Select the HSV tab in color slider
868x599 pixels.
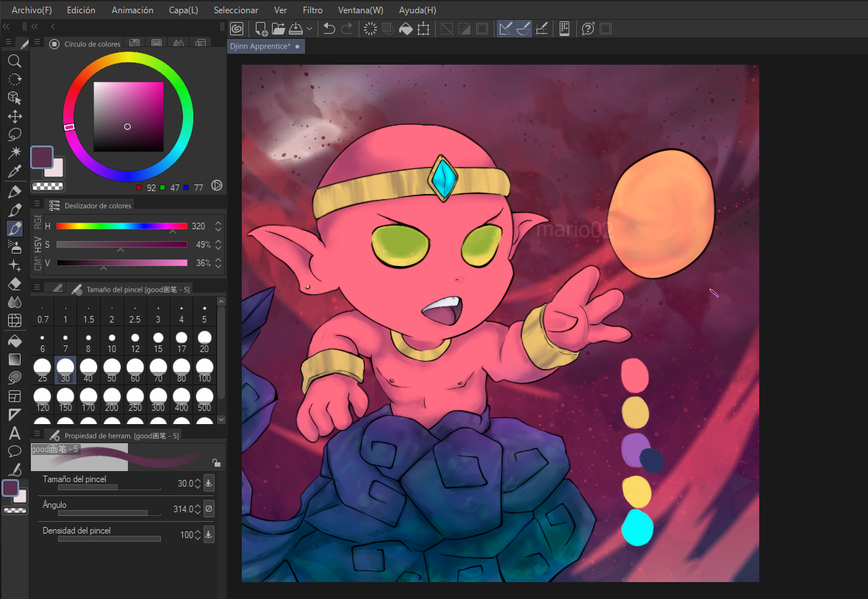(x=37, y=244)
